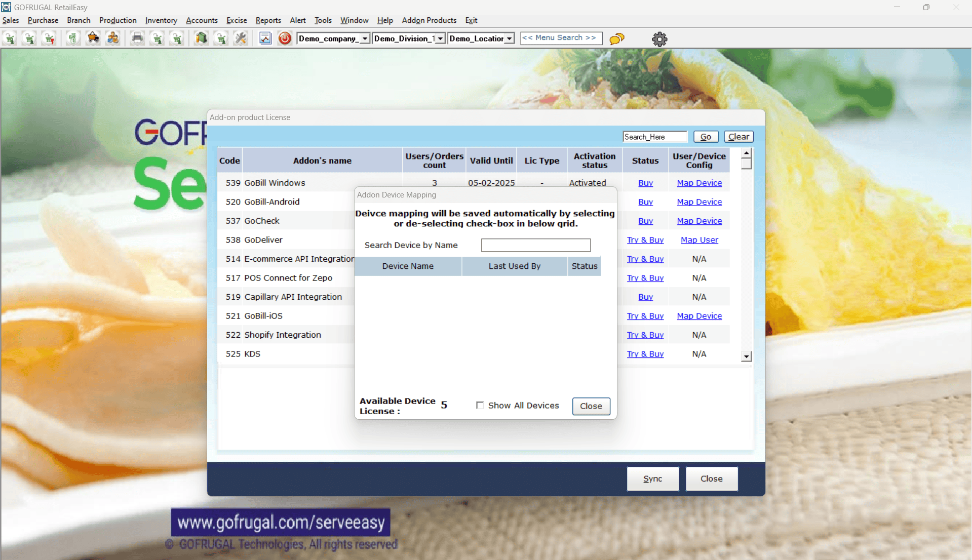Open the Window menu
Image resolution: width=972 pixels, height=560 pixels.
coord(354,20)
